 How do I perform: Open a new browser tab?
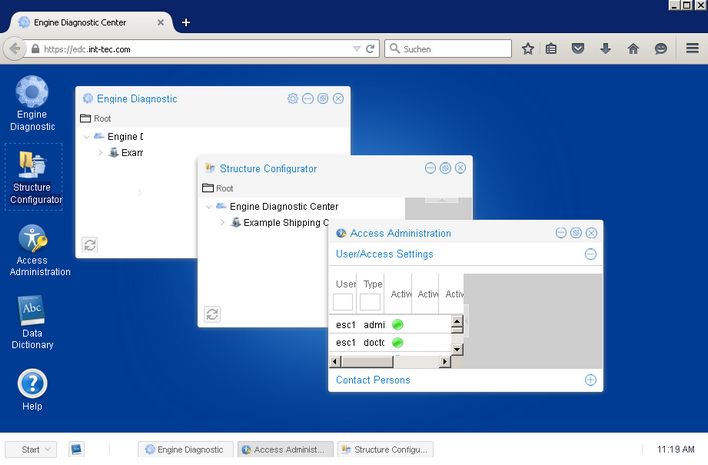186,22
